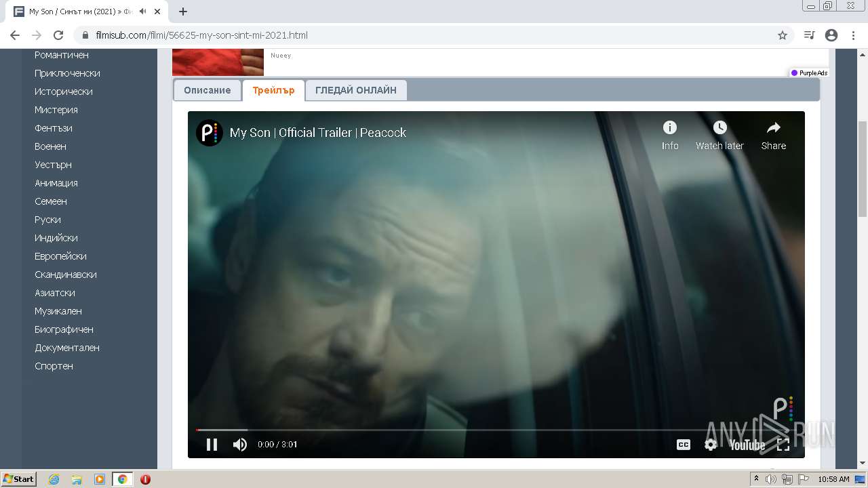Open media player taskbar icon

coord(100,479)
